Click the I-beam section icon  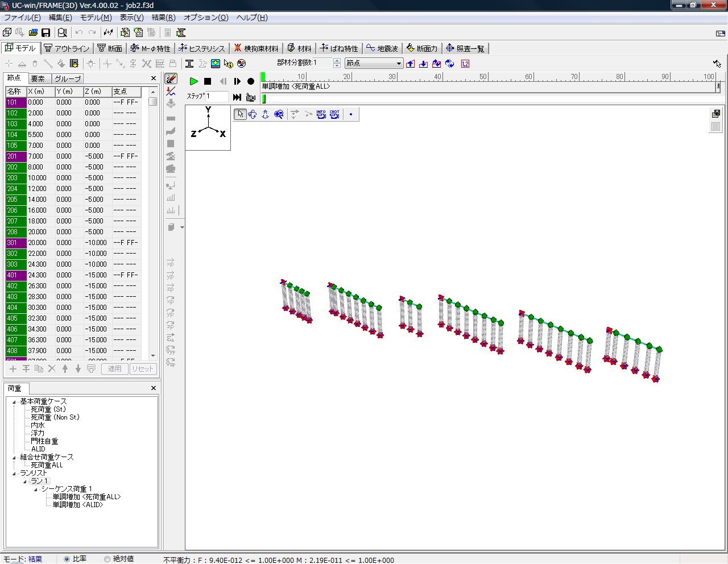pos(189,64)
